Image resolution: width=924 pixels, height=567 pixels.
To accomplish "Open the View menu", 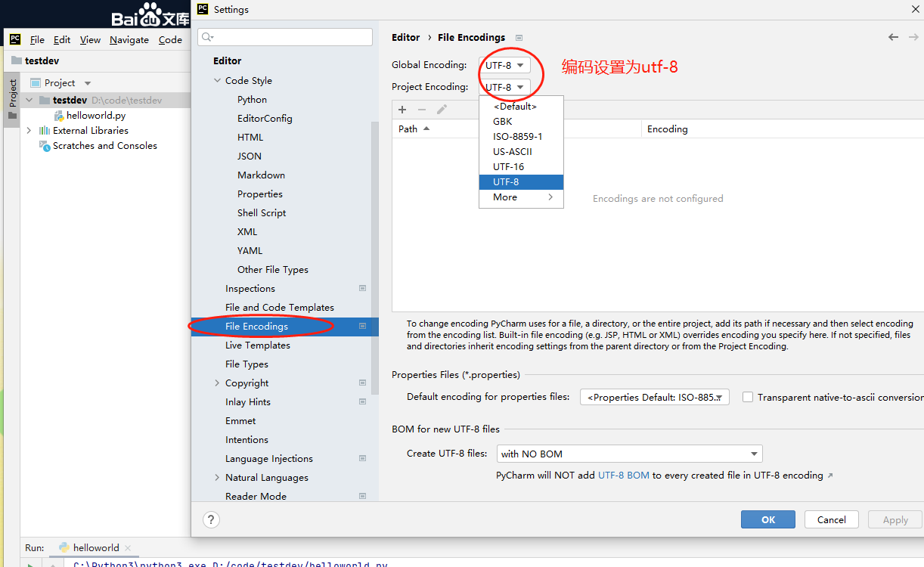I will [x=90, y=40].
